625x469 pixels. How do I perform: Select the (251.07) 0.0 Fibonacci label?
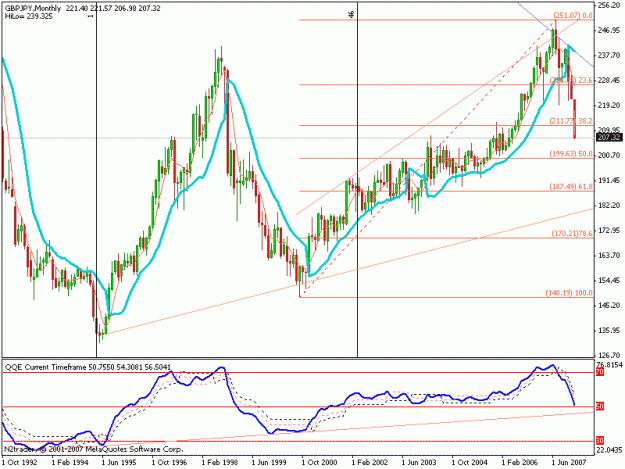573,16
